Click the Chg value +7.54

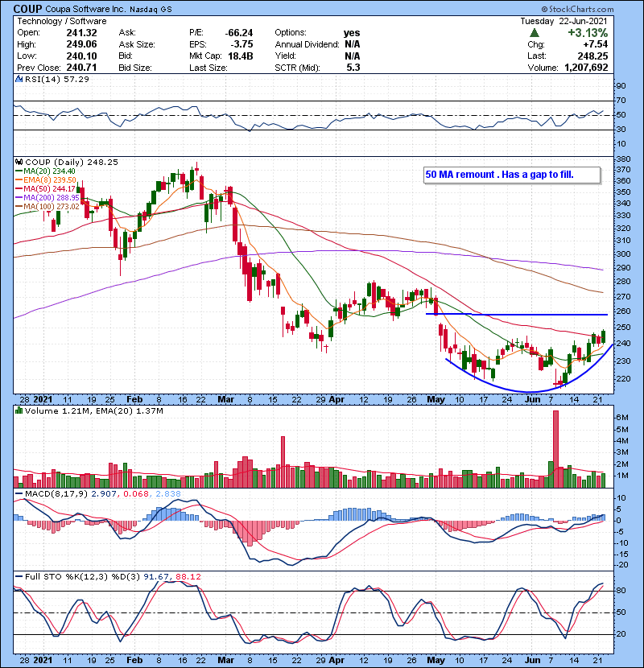pos(596,44)
